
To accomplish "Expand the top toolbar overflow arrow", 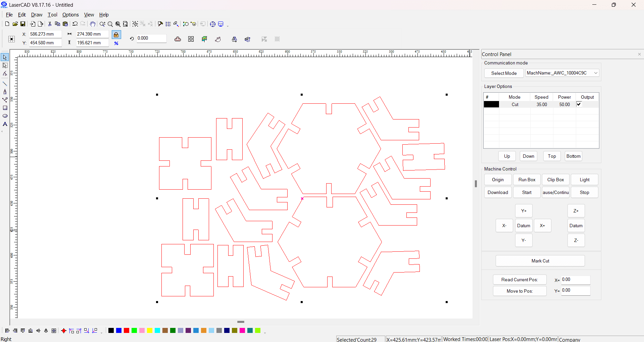I will pos(228,26).
